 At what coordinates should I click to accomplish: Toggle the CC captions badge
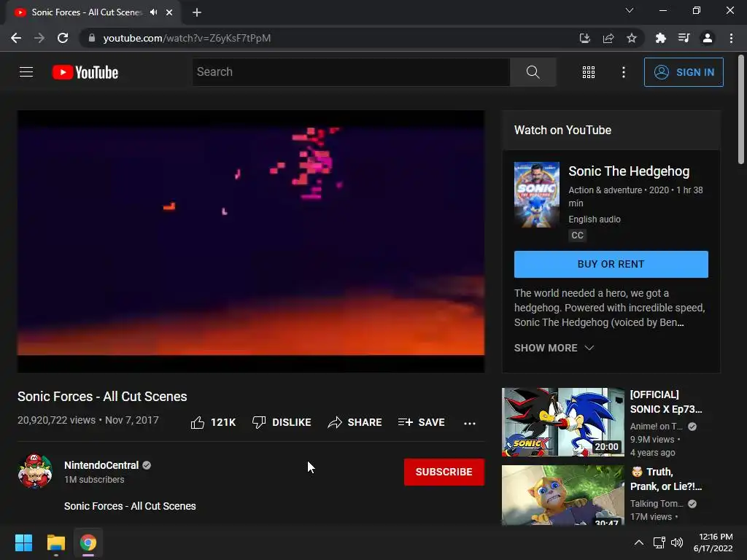coord(577,236)
